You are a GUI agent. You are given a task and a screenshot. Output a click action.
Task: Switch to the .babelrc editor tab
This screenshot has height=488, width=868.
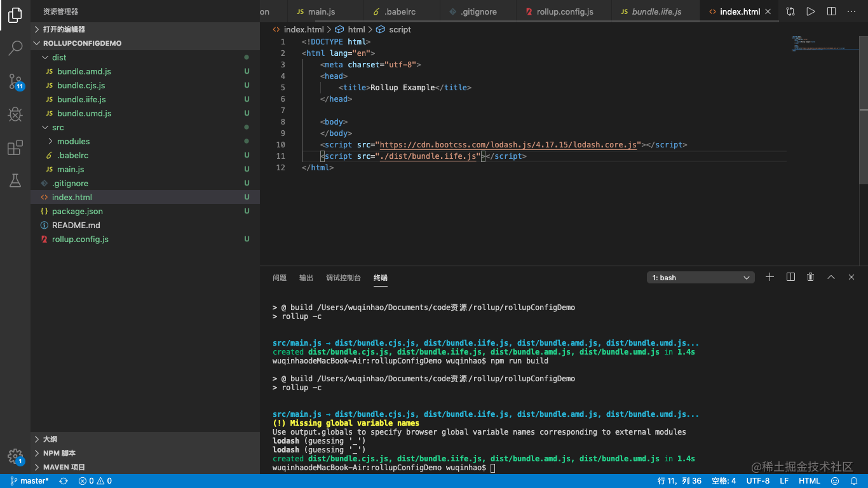click(x=401, y=11)
